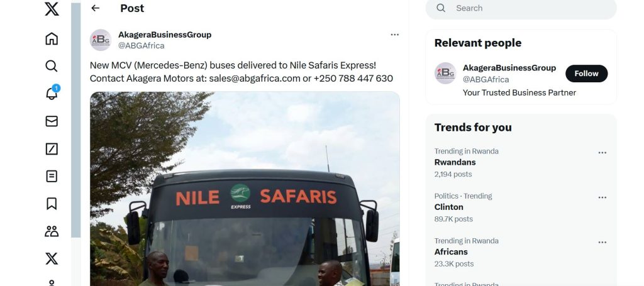
Task: Open Messages envelope icon
Action: [52, 121]
